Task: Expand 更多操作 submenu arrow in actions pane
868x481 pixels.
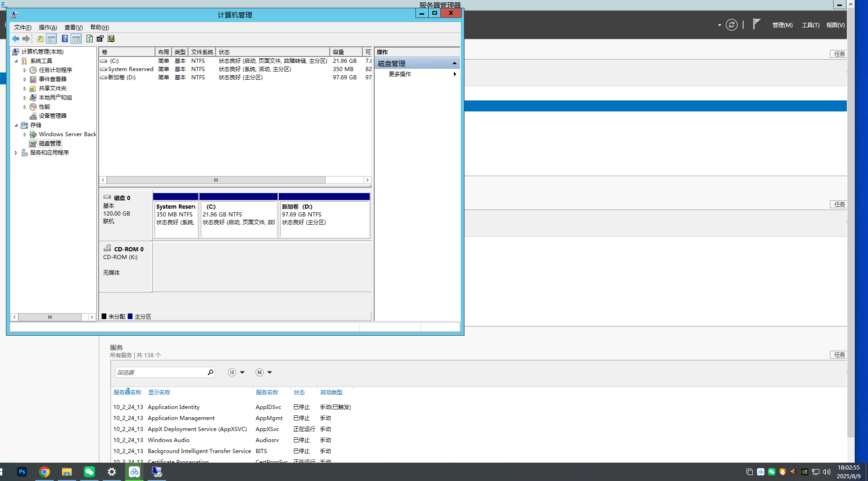Action: click(454, 74)
